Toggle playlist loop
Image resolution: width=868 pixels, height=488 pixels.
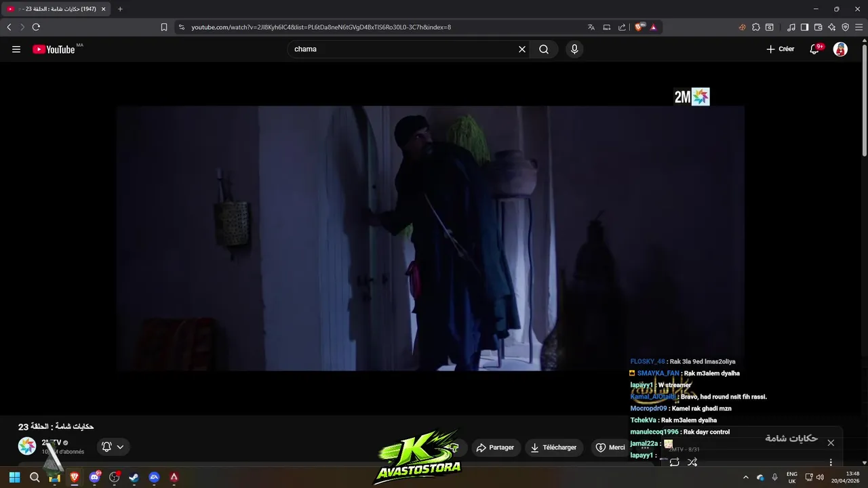tap(674, 462)
